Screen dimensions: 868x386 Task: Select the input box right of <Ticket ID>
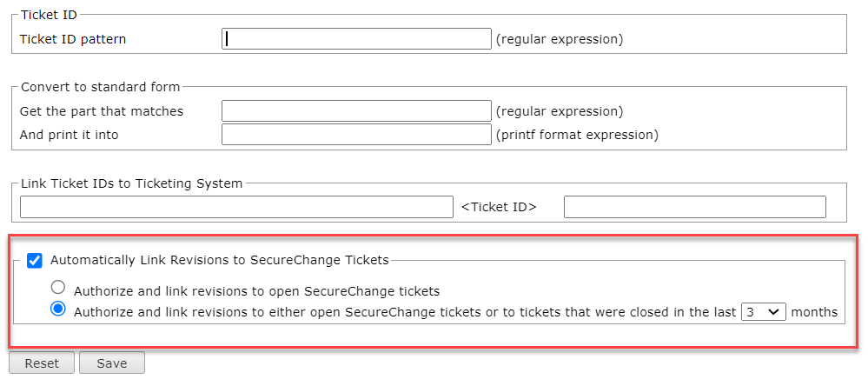[x=694, y=207]
